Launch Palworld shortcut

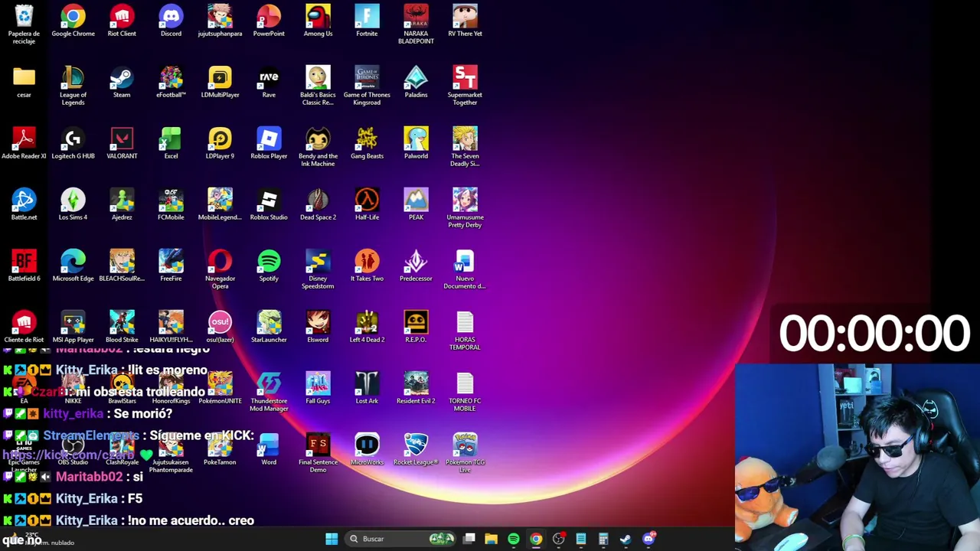(416, 143)
